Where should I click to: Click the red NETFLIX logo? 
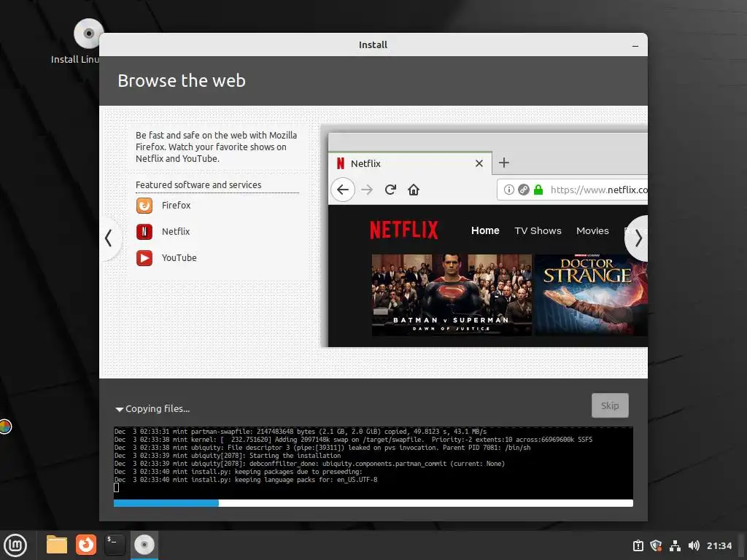point(404,230)
